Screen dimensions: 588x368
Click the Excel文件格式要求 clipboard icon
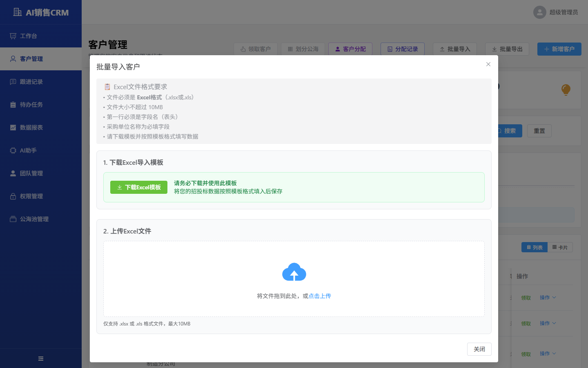pyautogui.click(x=107, y=87)
